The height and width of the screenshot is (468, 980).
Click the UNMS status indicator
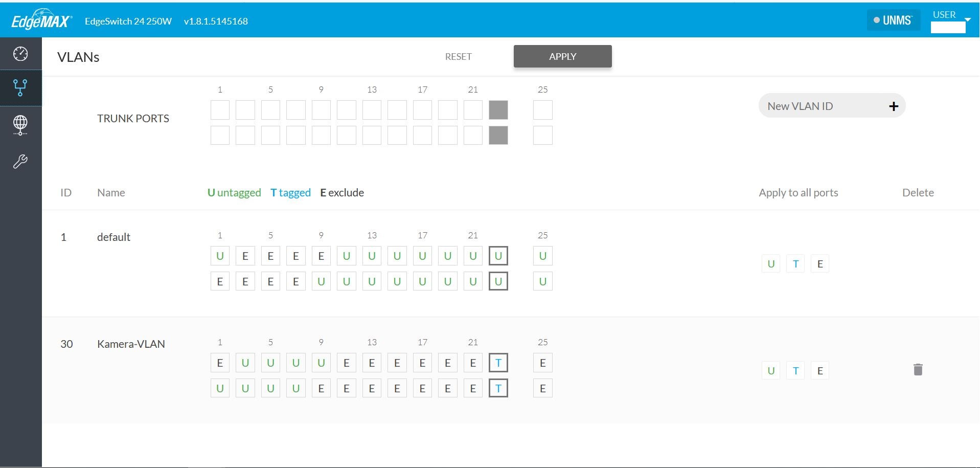point(893,20)
